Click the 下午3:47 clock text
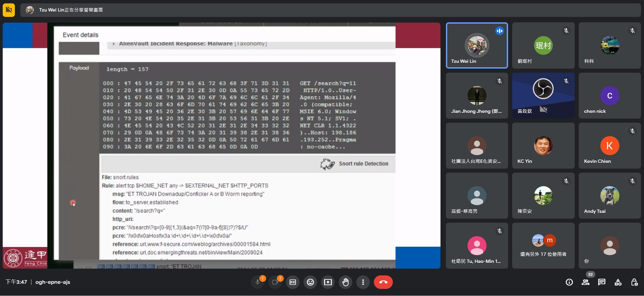The image size is (644, 296). click(16, 282)
